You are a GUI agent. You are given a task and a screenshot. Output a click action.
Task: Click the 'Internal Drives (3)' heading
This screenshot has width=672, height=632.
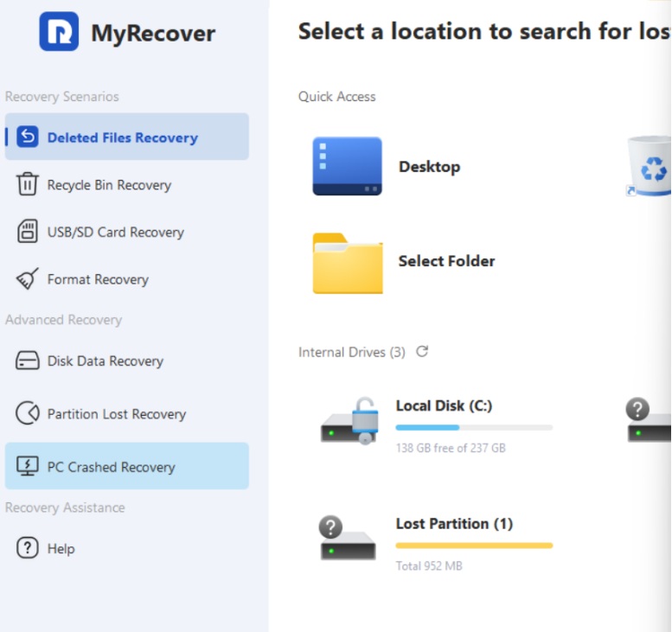352,352
